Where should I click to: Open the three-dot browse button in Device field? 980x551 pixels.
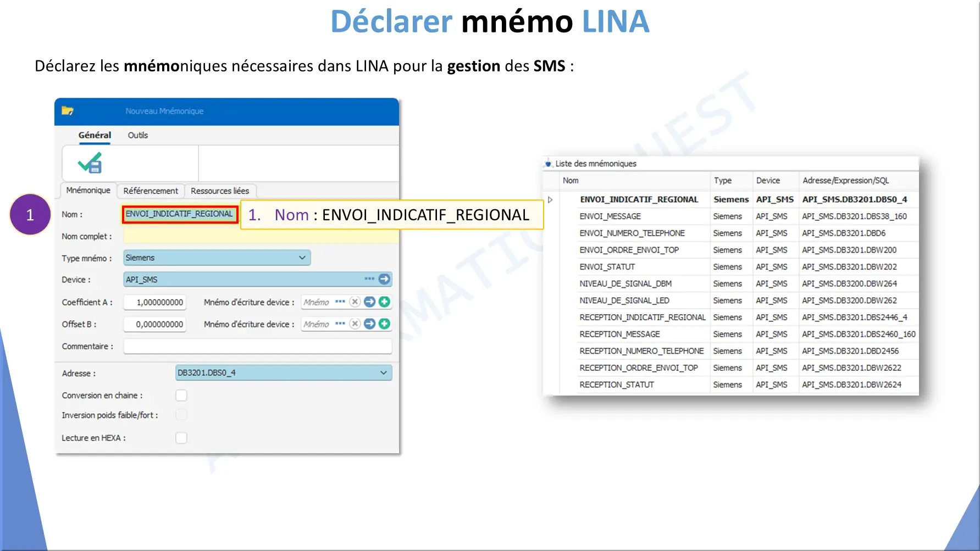pos(369,279)
